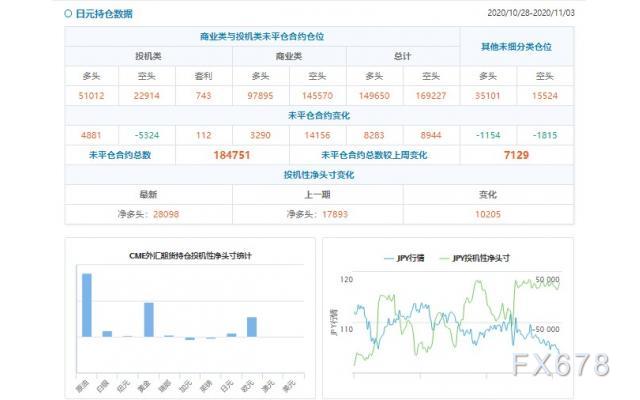The width and height of the screenshot is (640, 400).
Task: Click the -50,000 tick on the right axis
Action: point(546,329)
